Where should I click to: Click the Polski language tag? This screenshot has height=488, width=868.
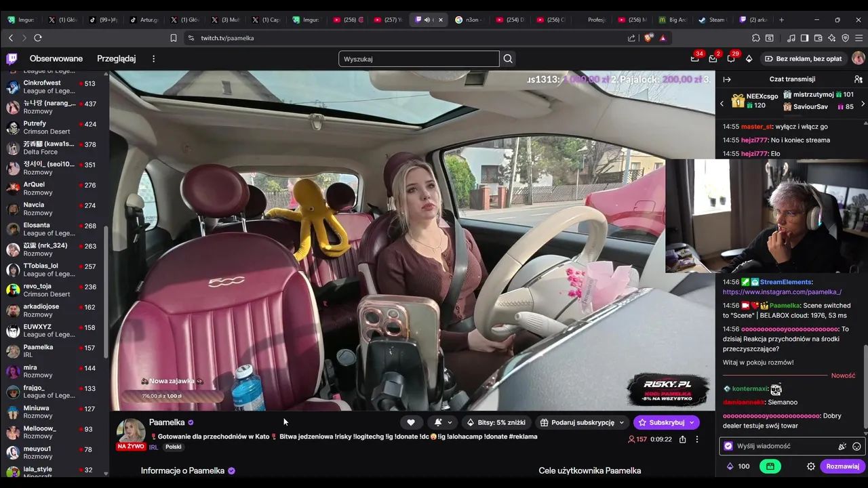[x=174, y=447]
